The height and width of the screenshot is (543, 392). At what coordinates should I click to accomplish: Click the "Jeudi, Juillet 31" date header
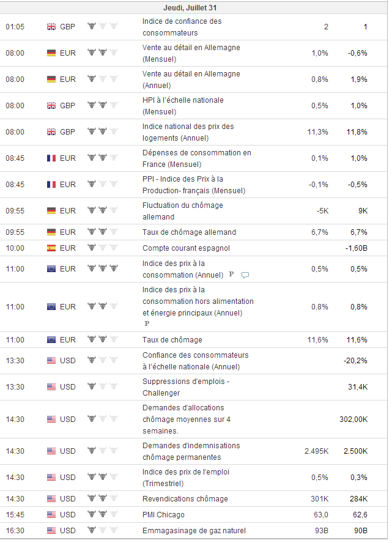tap(190, 8)
